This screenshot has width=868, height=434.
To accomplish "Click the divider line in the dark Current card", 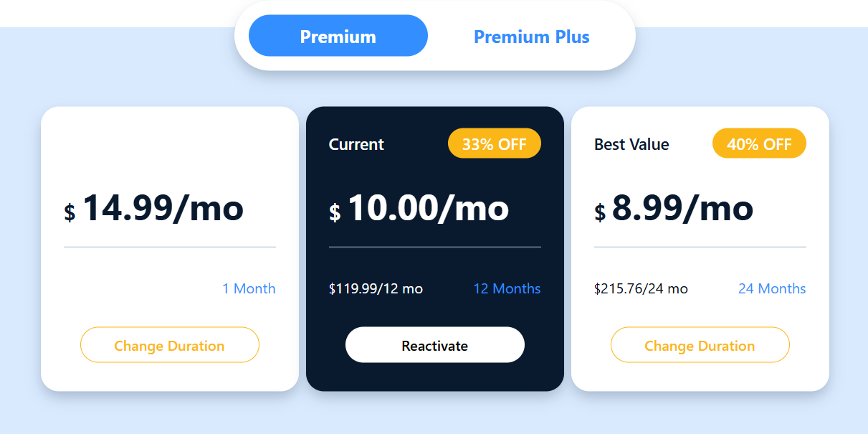I will pos(435,247).
